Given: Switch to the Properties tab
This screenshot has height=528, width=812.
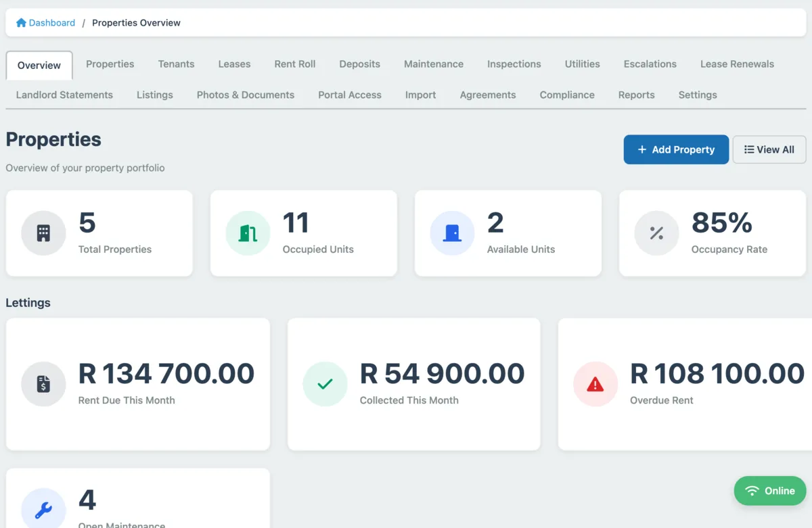Looking at the screenshot, I should [x=110, y=64].
